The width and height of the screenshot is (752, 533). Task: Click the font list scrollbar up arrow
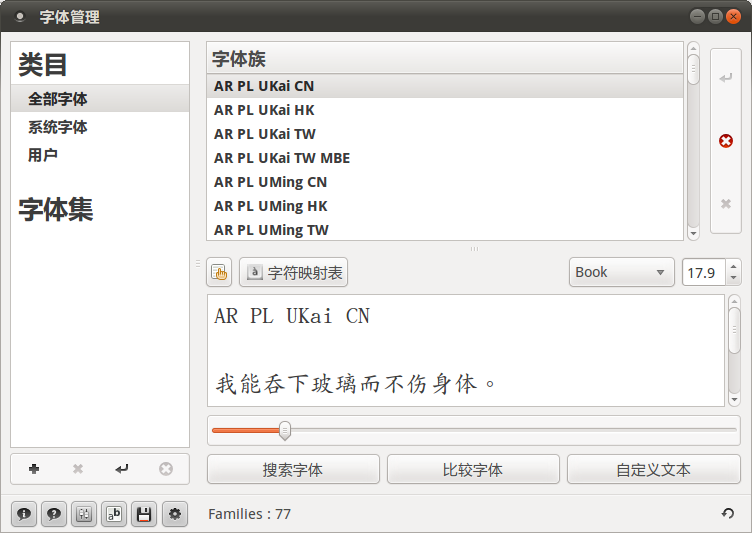[x=693, y=48]
